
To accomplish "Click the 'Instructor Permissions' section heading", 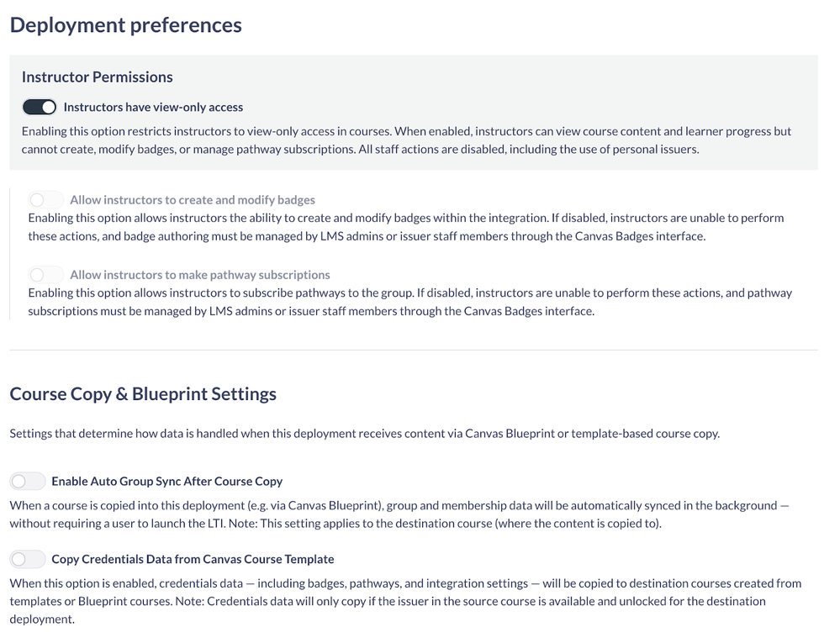I will (98, 77).
